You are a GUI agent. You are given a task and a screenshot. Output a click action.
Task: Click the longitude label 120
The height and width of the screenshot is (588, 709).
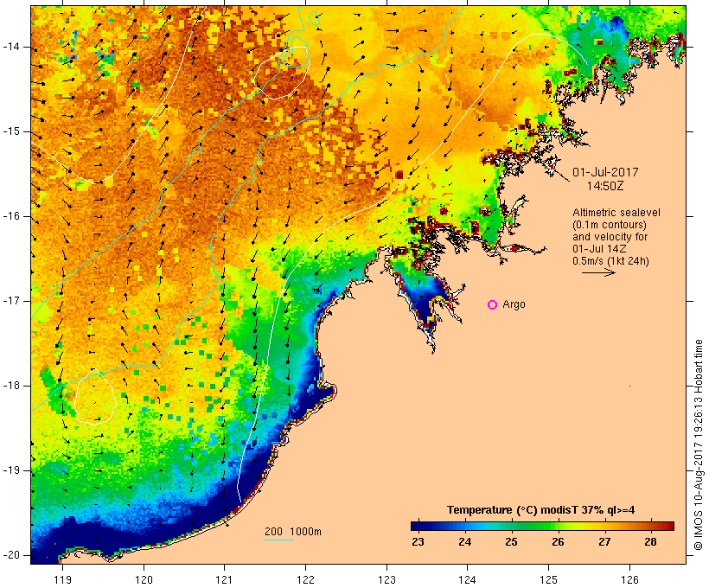point(144,579)
